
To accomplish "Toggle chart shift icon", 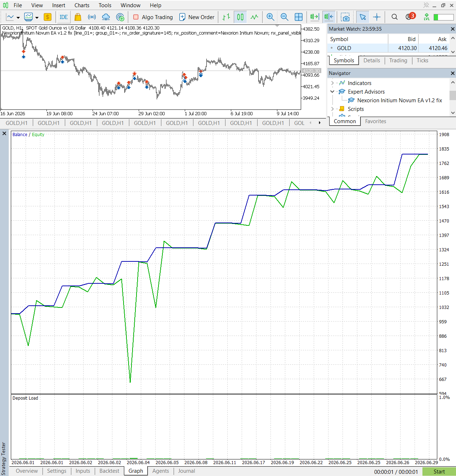I will [x=329, y=17].
